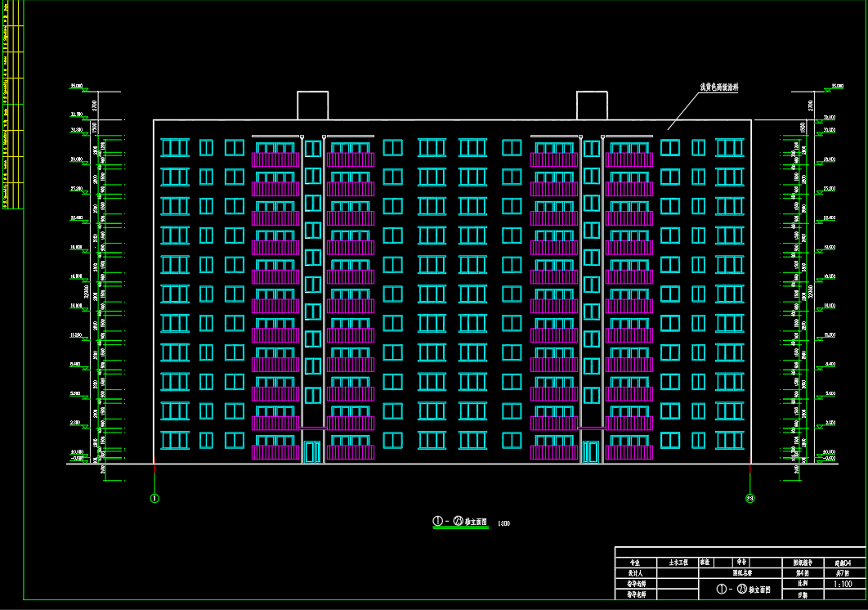The image size is (868, 610).
Task: Pick the 35.000 elevation marker on the left
Action: pos(78,86)
